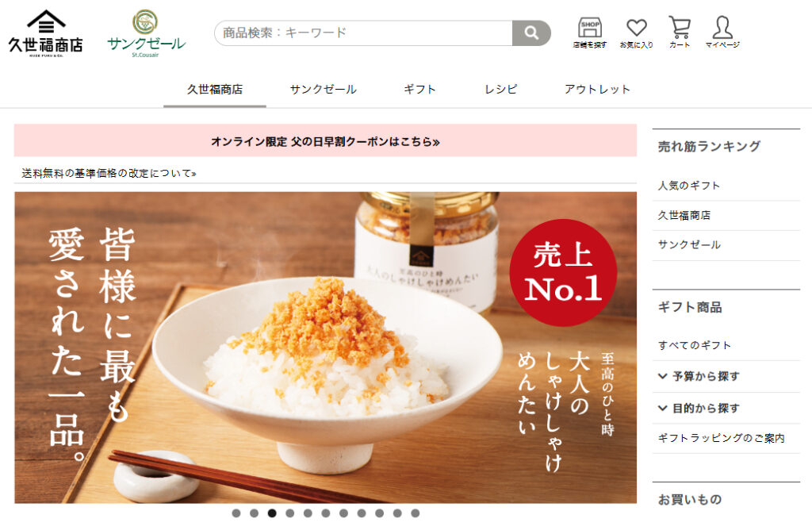812x530 pixels.
Task: Click the search magnifier button
Action: pos(531,33)
